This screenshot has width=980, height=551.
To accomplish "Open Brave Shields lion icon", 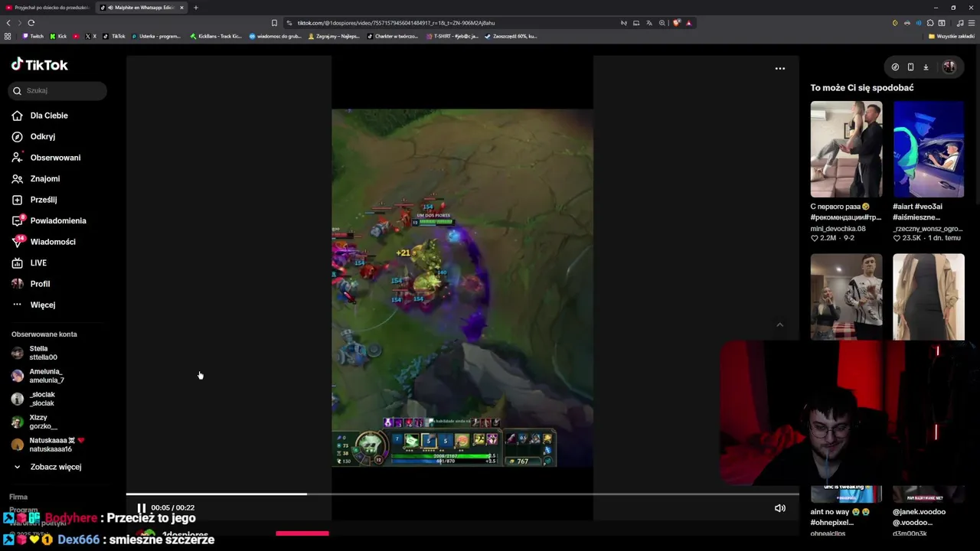I will point(677,23).
